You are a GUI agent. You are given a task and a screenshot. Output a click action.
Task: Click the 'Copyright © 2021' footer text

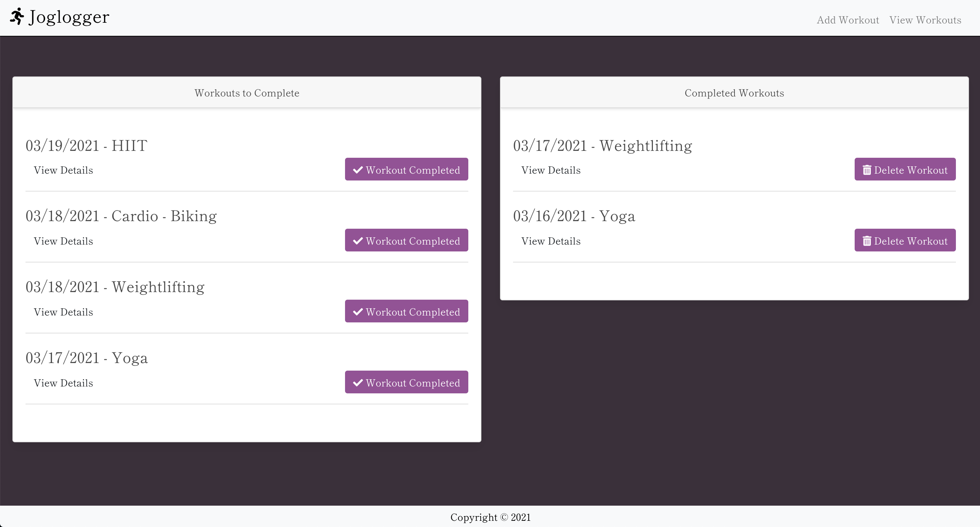pyautogui.click(x=490, y=517)
